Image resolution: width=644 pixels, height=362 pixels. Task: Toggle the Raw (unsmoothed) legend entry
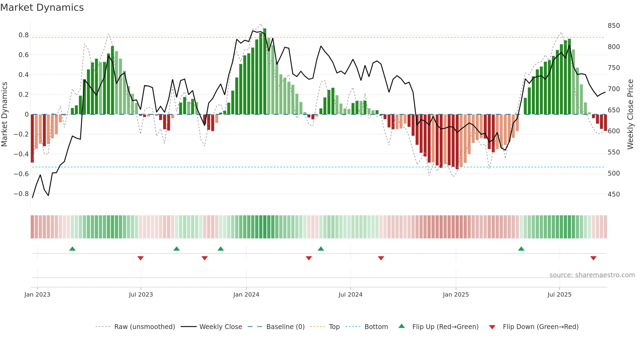[x=135, y=327]
